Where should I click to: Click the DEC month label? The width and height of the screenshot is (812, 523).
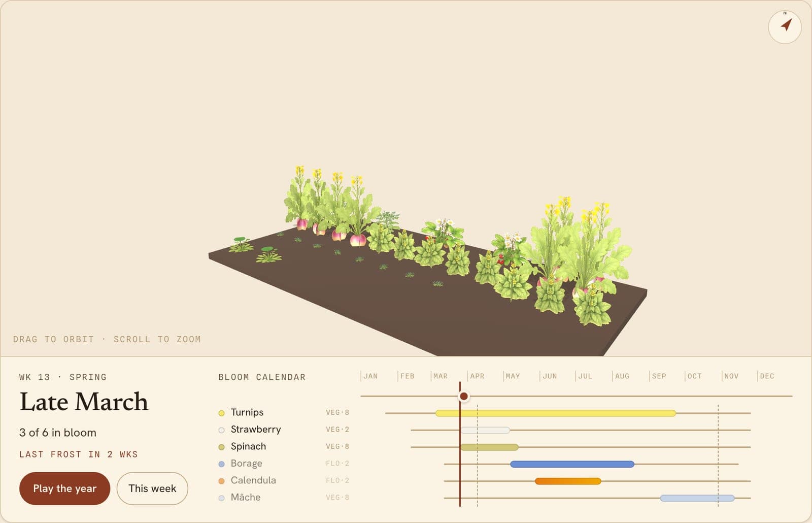(767, 376)
